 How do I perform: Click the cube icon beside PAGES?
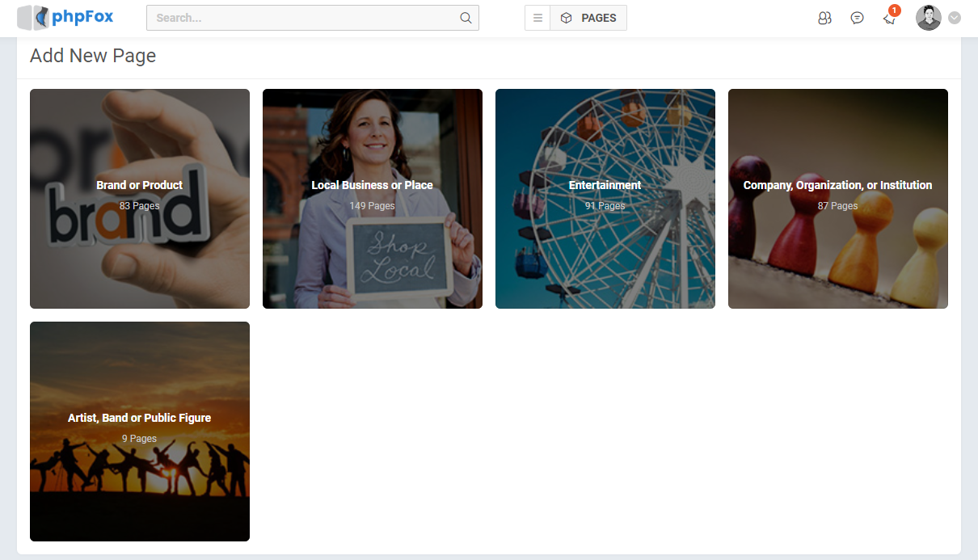point(566,18)
